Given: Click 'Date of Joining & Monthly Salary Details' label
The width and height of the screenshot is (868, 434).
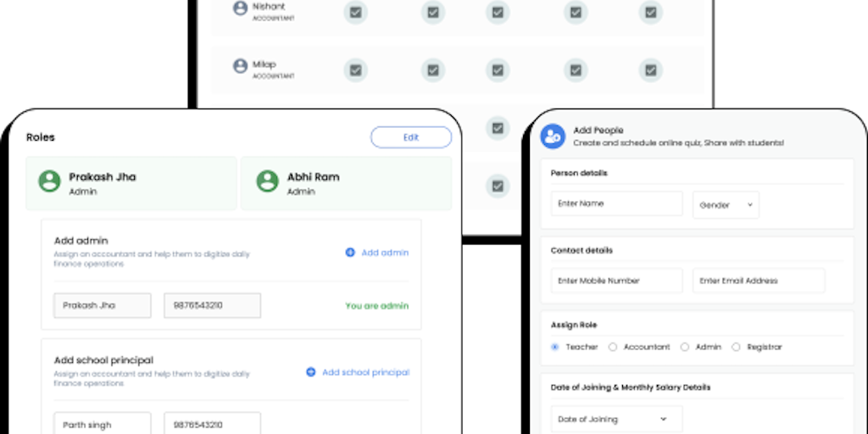Looking at the screenshot, I should click(x=631, y=387).
